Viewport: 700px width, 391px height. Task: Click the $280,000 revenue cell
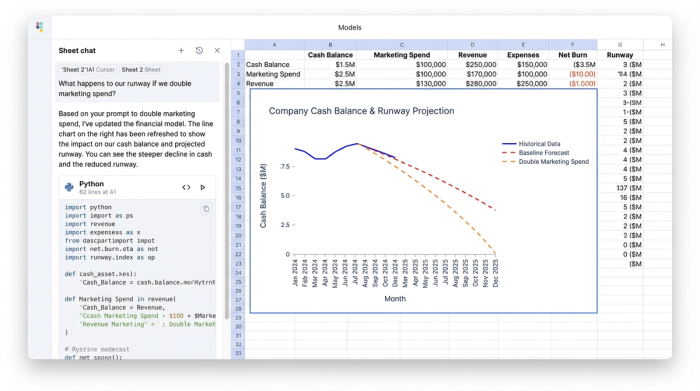tap(472, 83)
